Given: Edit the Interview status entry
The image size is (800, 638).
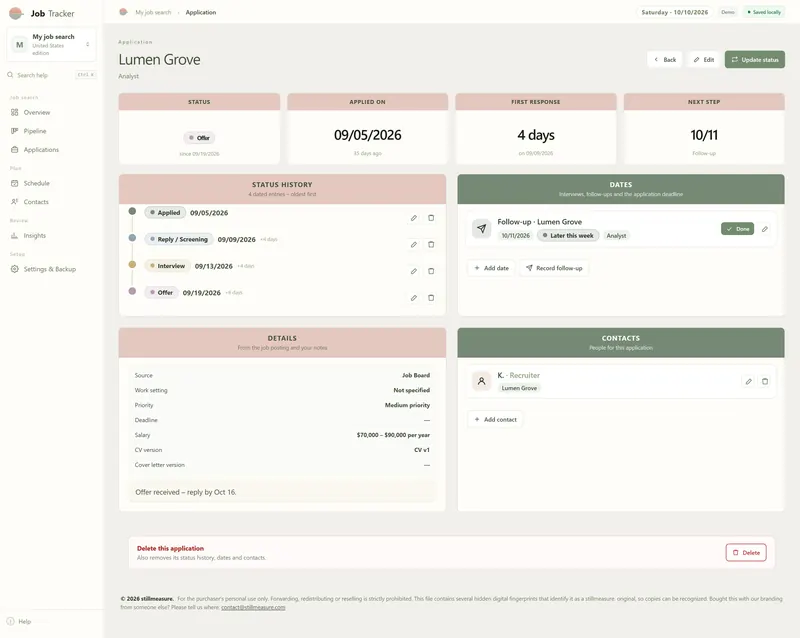Looking at the screenshot, I should click(414, 271).
